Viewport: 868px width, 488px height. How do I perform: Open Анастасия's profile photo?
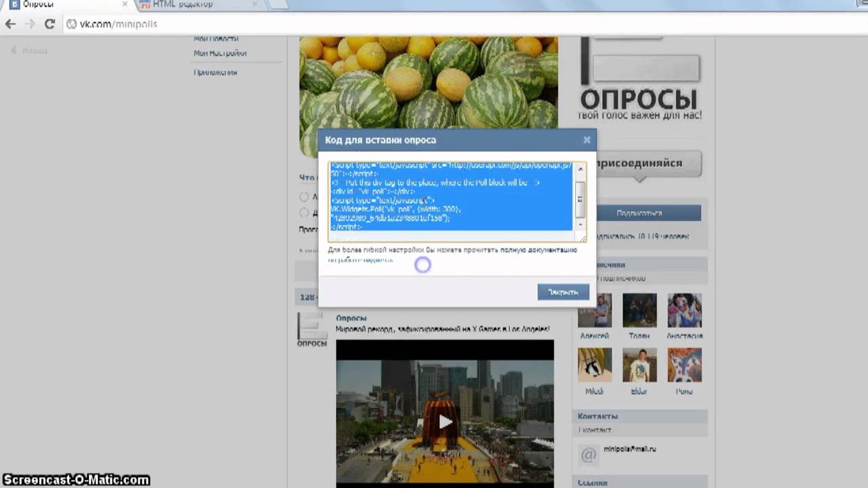click(684, 310)
